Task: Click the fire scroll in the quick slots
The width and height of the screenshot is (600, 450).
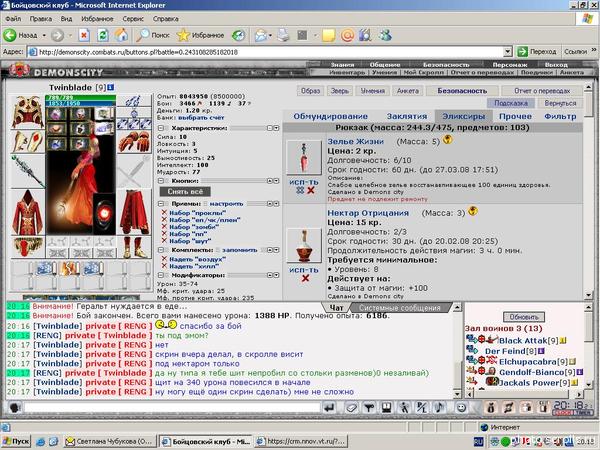Action: tap(69, 269)
